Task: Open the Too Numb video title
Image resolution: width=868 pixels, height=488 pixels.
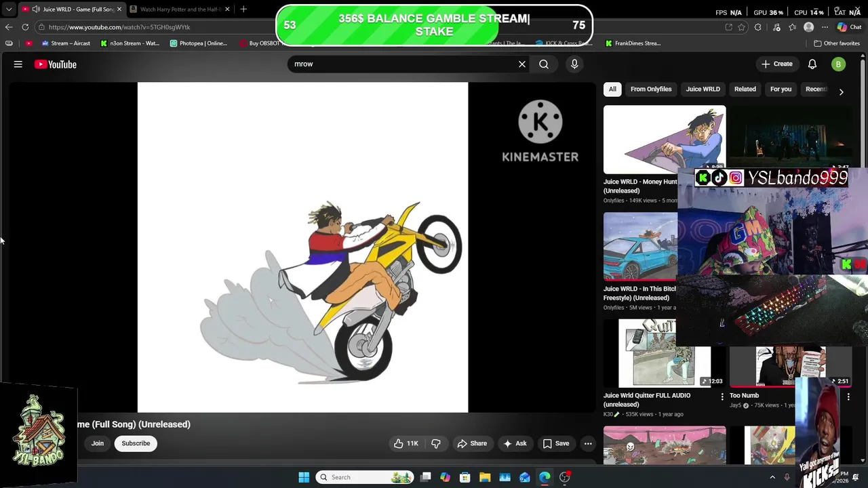Action: (x=744, y=396)
